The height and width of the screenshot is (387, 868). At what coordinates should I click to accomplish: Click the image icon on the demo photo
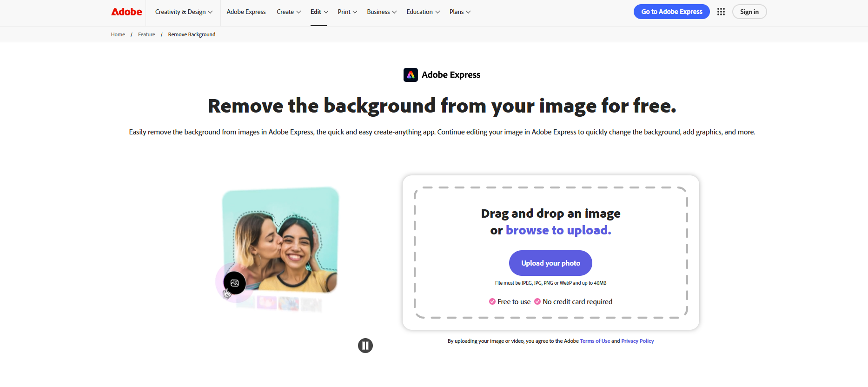point(234,283)
